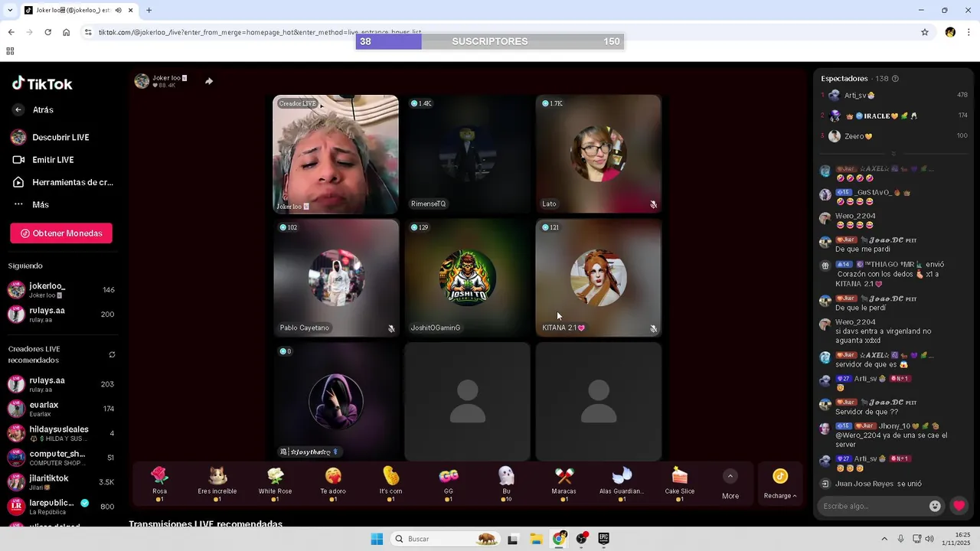Open the Chrome menu (three dots)
The height and width of the screenshot is (551, 980).
pyautogui.click(x=969, y=32)
